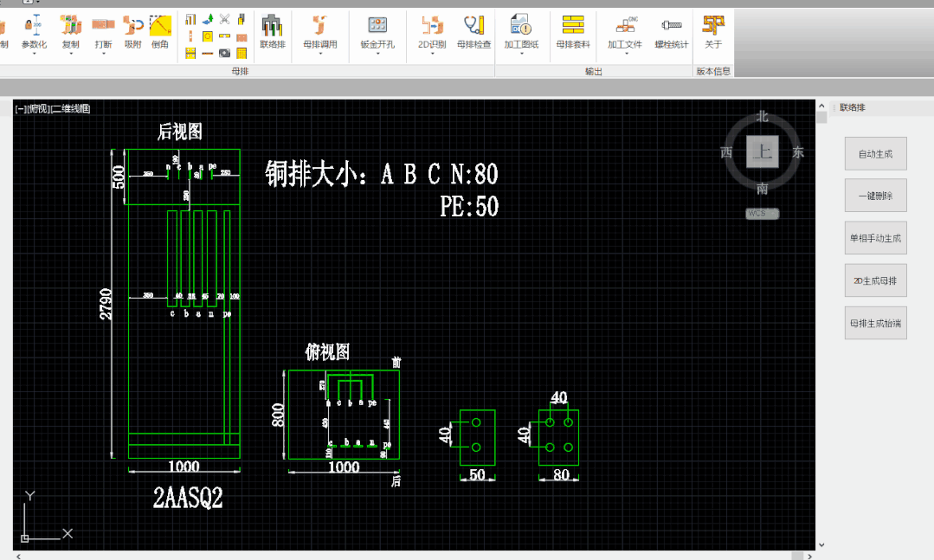The height and width of the screenshot is (560, 934).
Task: Click the vertical orange bar small icon
Action: [190, 36]
